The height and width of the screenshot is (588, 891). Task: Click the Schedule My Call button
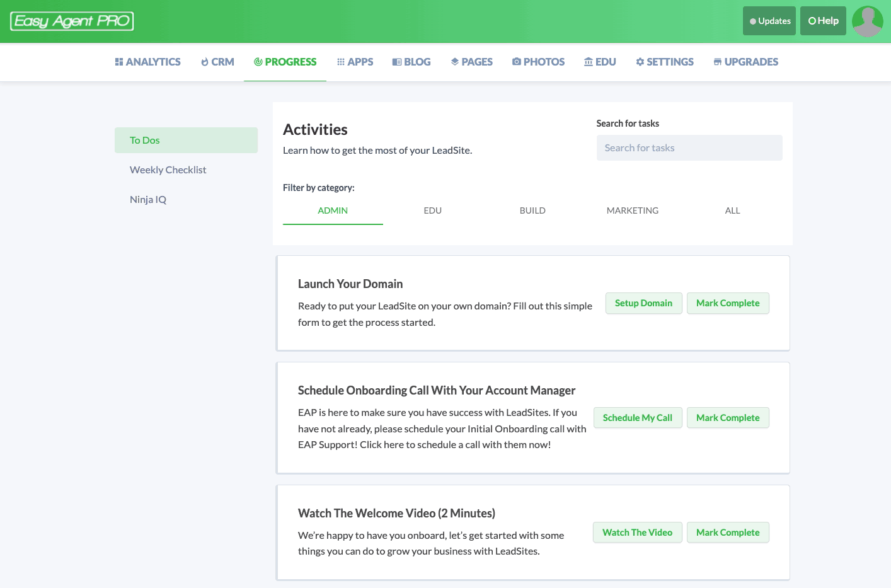[x=638, y=418]
